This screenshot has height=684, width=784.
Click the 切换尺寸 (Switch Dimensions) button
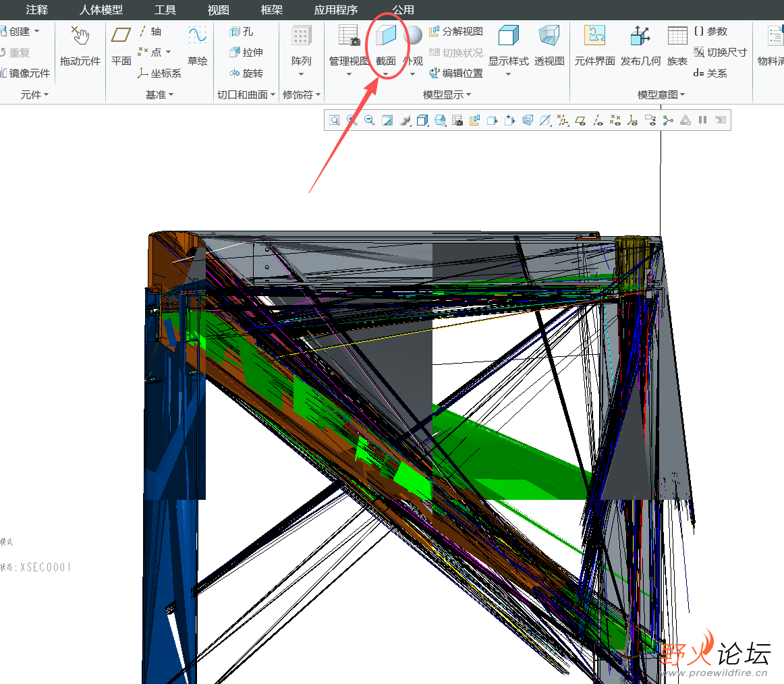point(720,53)
